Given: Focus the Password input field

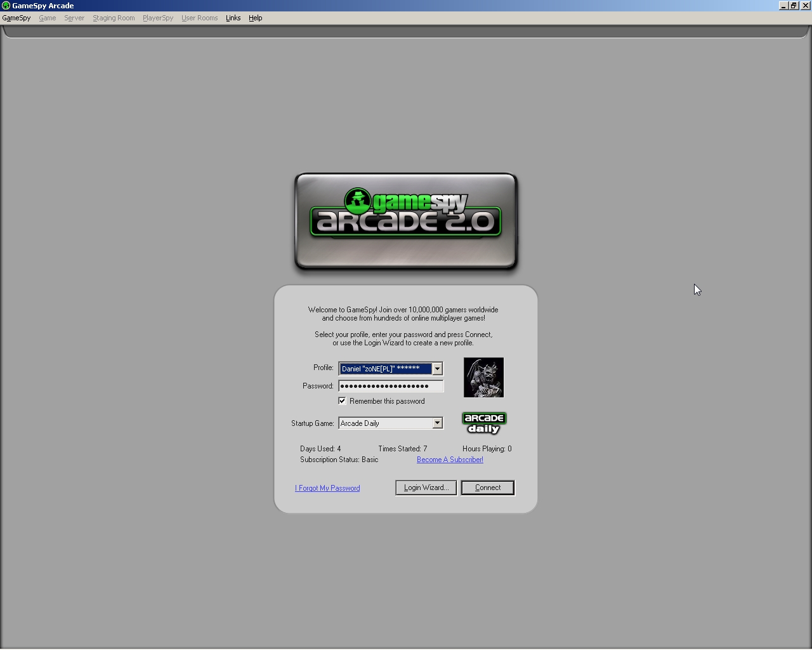Looking at the screenshot, I should pyautogui.click(x=391, y=386).
